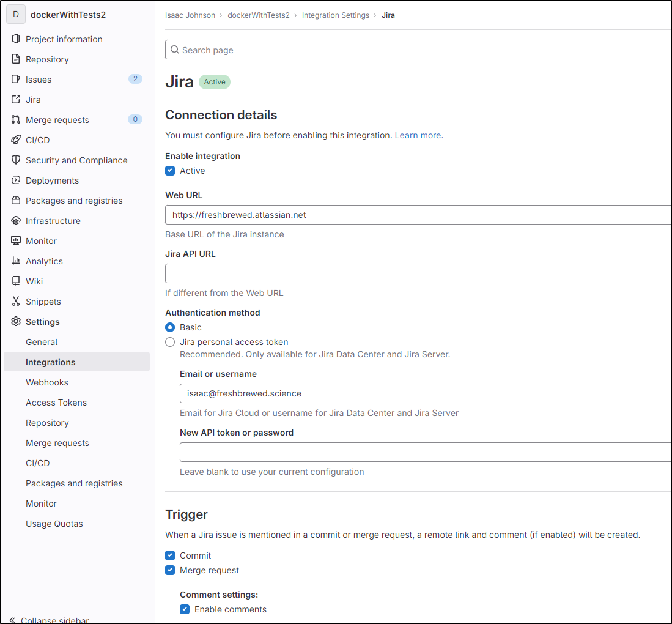
Task: Click the Deployments icon in sidebar
Action: click(x=16, y=180)
